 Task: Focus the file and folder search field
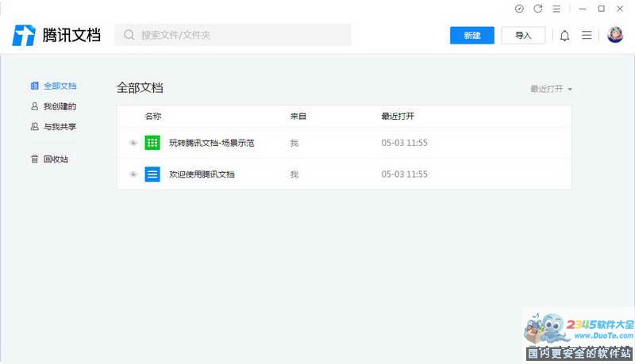[x=233, y=35]
